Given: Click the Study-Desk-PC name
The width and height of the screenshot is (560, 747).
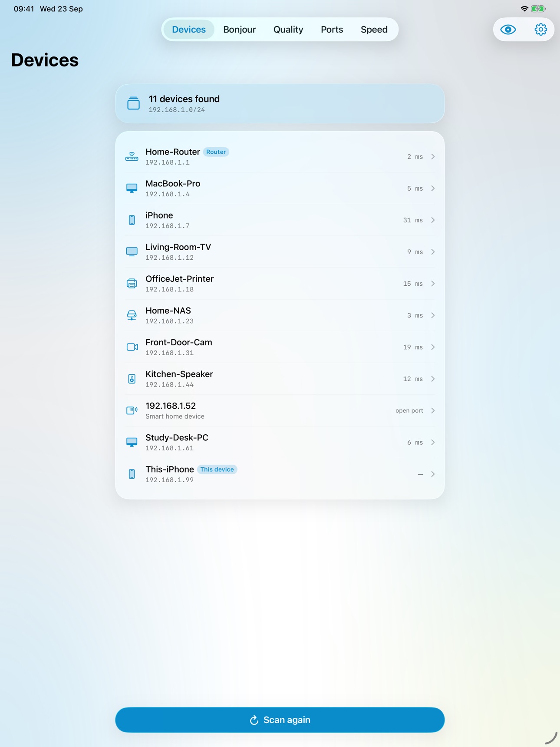Looking at the screenshot, I should click(177, 437).
